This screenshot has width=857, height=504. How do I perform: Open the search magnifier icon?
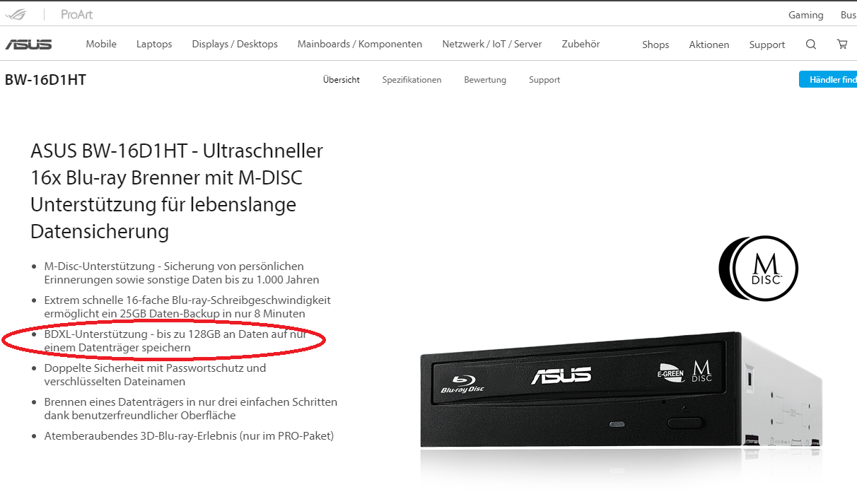(x=811, y=44)
